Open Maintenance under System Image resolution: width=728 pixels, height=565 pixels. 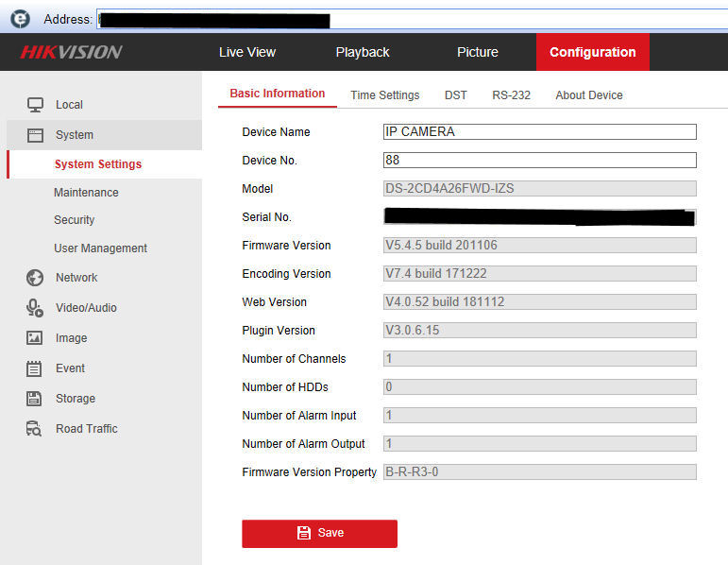click(x=86, y=193)
